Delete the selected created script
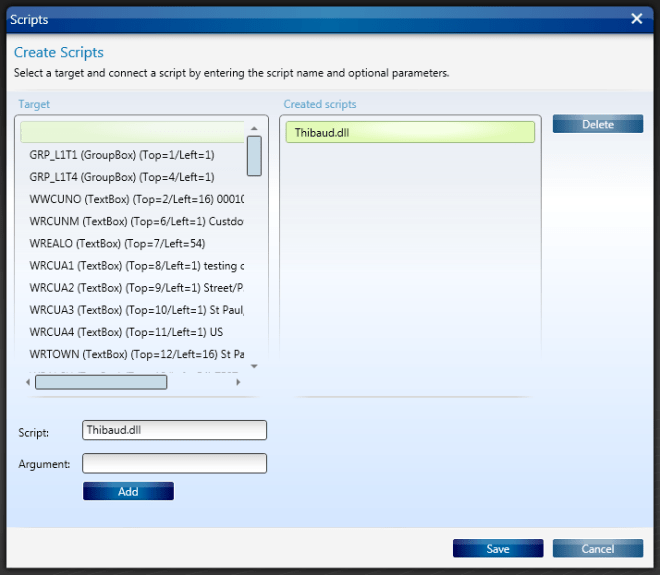Screen dimensions: 660x575 [x=597, y=124]
